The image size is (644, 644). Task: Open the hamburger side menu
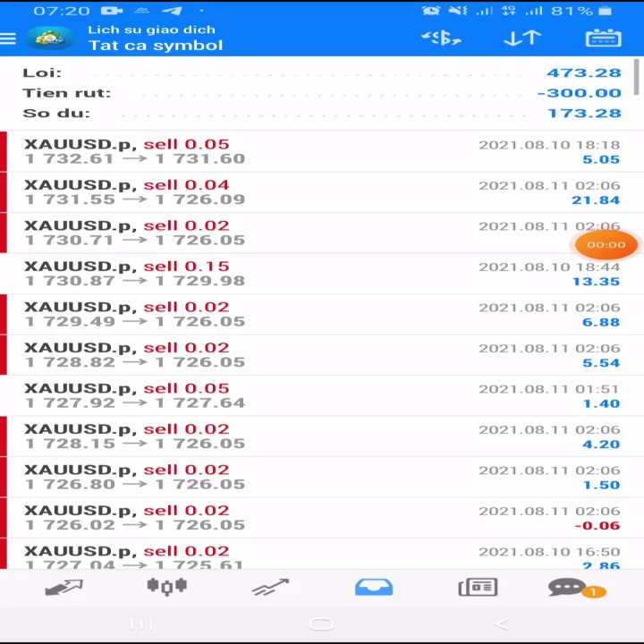coord(8,38)
